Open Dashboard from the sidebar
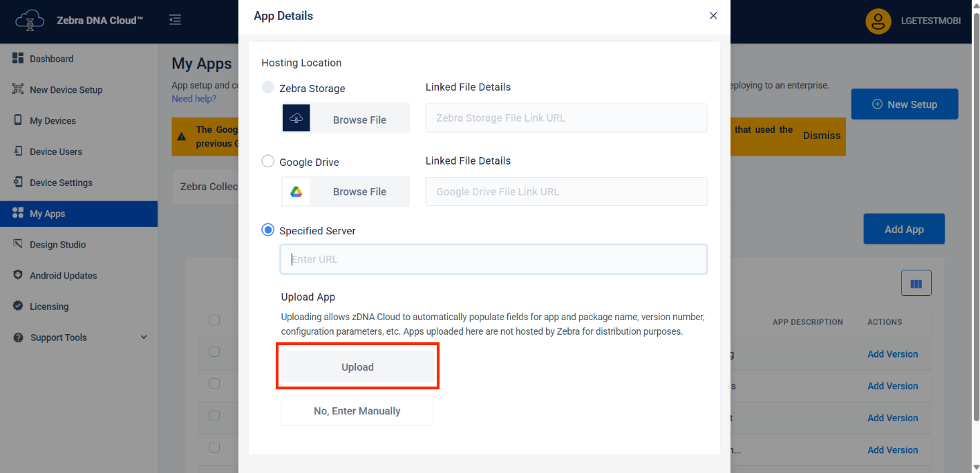This screenshot has width=980, height=473. point(51,59)
